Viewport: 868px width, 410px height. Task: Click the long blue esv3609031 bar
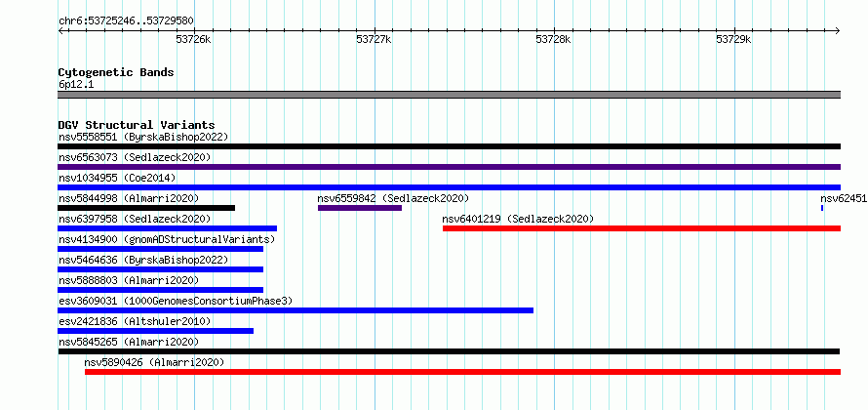coord(296,310)
